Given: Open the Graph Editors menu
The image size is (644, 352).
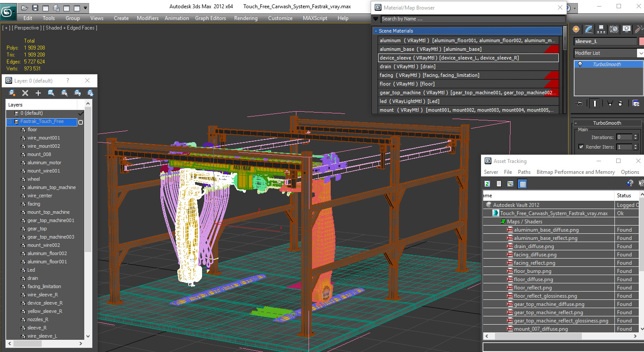Looking at the screenshot, I should coord(210,18).
